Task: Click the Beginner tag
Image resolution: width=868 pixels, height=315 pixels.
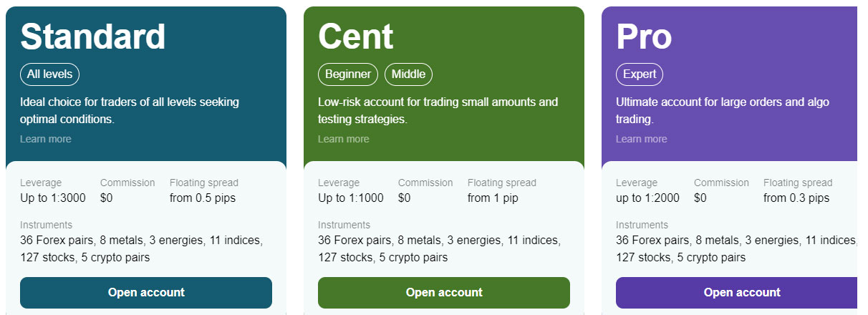Action: (348, 74)
